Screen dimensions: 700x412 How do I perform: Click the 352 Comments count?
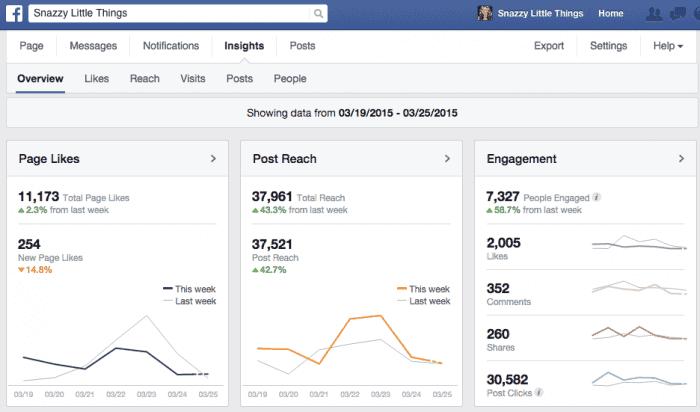tap(498, 288)
